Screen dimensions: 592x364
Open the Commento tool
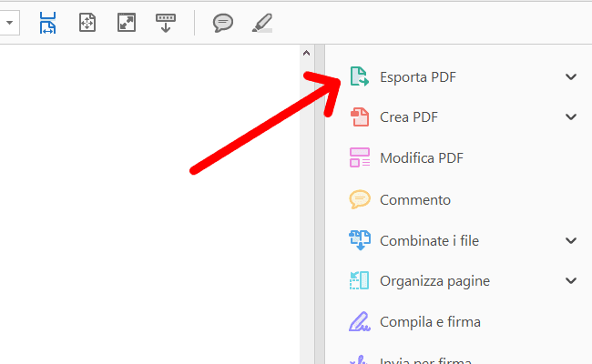[414, 199]
